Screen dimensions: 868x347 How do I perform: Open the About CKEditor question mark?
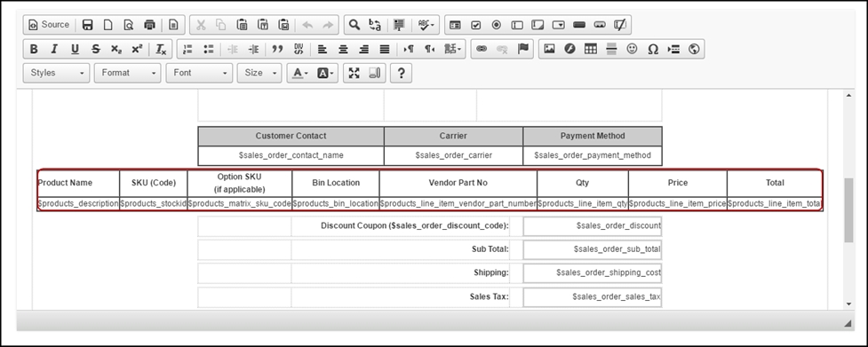coord(402,73)
